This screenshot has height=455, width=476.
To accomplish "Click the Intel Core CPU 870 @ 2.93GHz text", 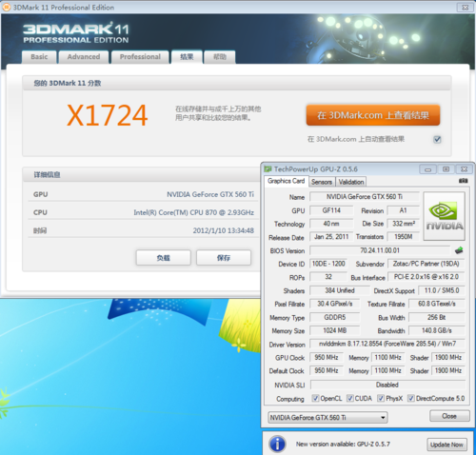I will (x=193, y=212).
